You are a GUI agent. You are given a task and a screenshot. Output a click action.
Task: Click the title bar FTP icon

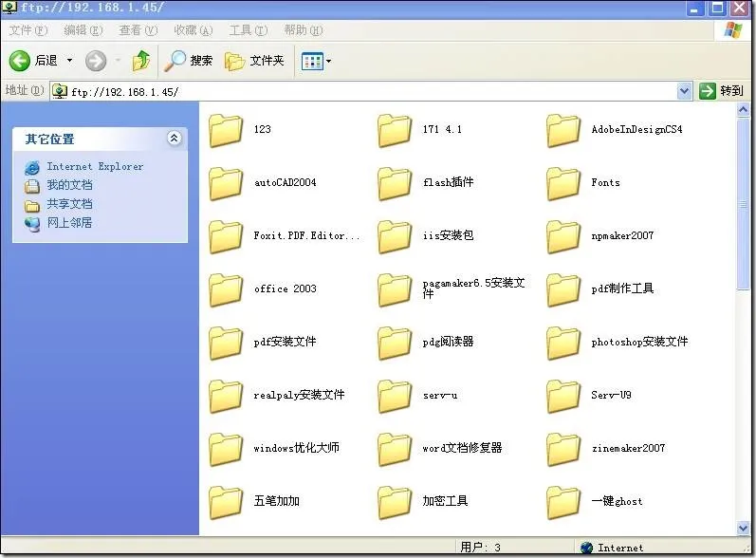pos(9,8)
